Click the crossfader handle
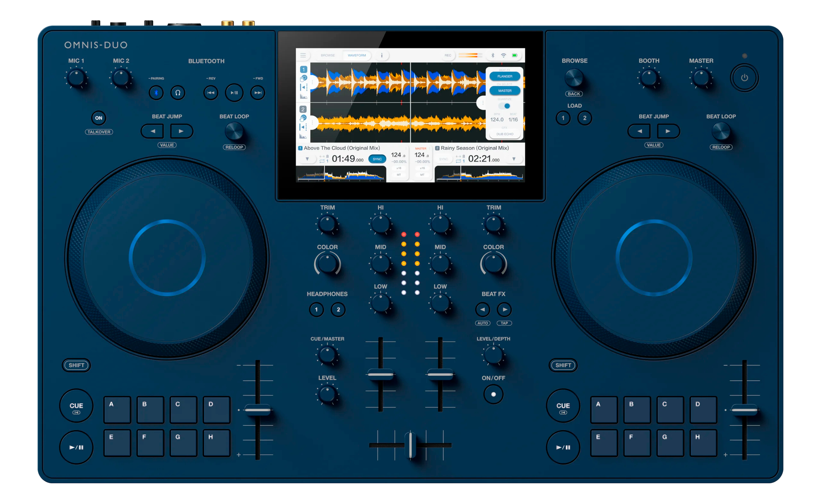Screen dimensions: 821x504 click(x=410, y=445)
